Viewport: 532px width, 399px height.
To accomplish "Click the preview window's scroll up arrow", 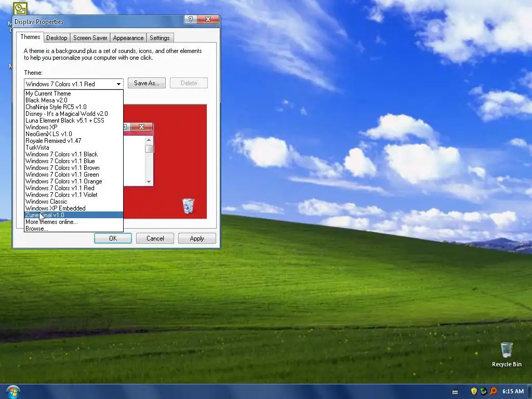I will point(149,140).
